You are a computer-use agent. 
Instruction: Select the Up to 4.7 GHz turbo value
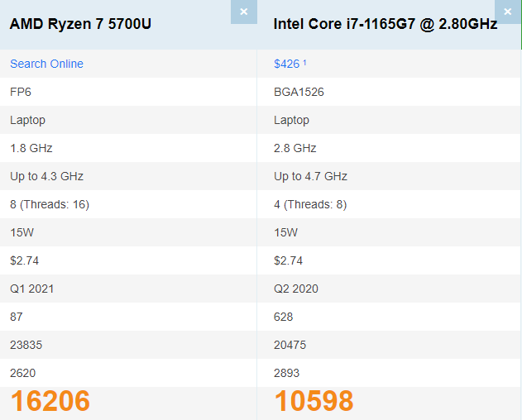coord(310,176)
